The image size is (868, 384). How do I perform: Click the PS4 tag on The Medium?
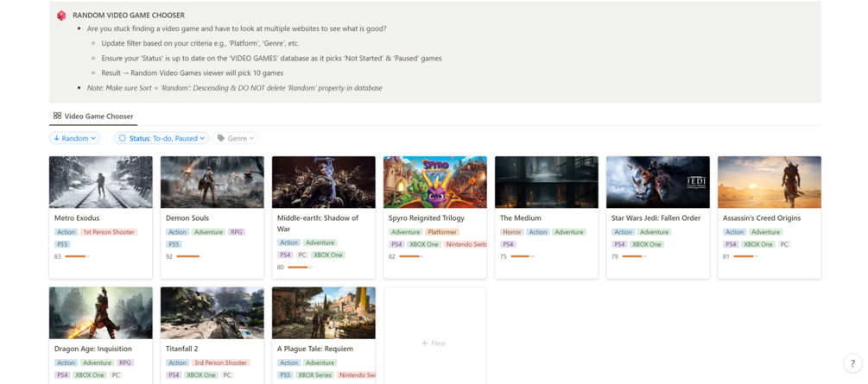(x=508, y=244)
